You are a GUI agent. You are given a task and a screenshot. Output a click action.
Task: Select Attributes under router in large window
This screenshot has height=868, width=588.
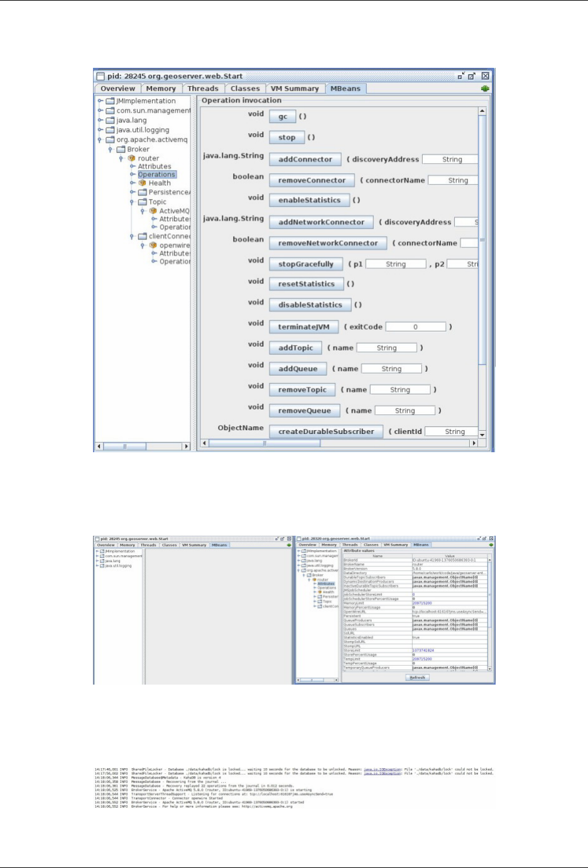point(155,166)
